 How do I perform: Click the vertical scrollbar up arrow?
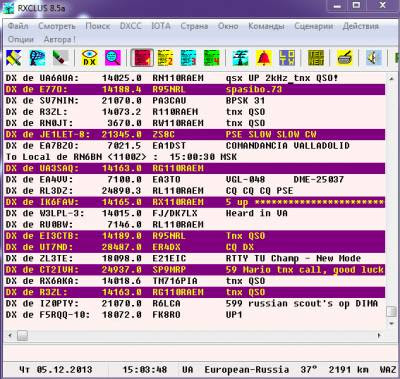click(x=391, y=78)
